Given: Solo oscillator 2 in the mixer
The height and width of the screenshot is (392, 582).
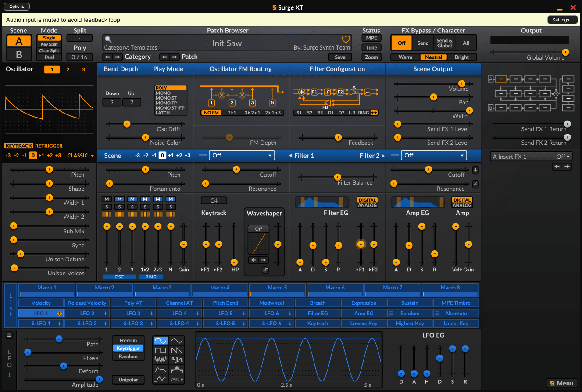Looking at the screenshot, I should click(119, 207).
